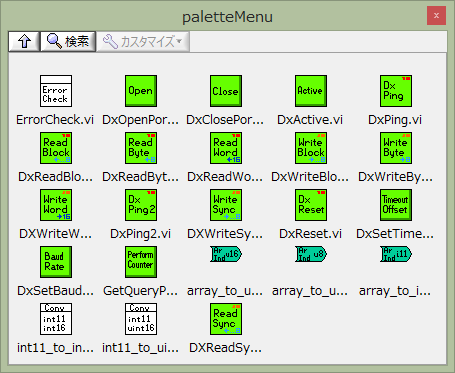Click the Ar Ind u8 array icon
455x373 pixels.
click(311, 254)
